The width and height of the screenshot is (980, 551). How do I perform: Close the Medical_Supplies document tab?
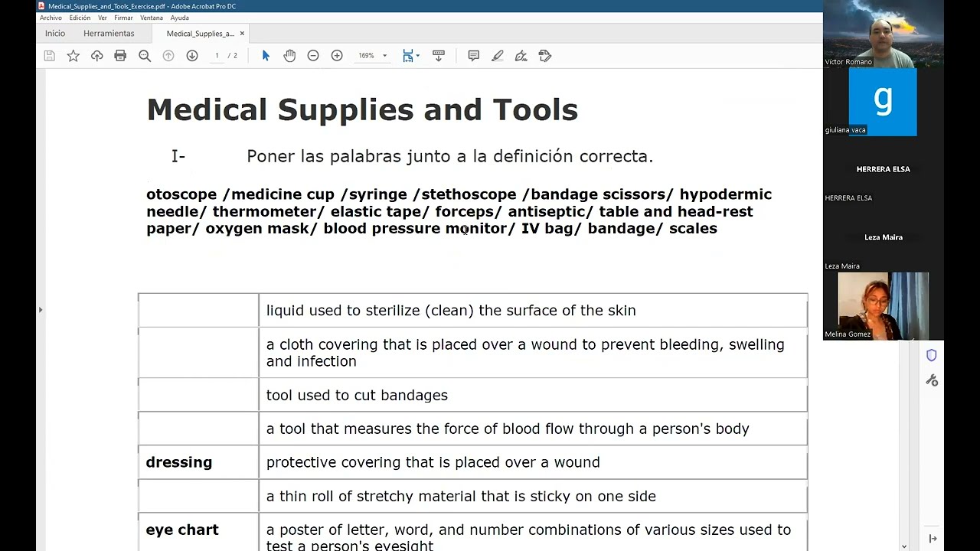point(242,34)
